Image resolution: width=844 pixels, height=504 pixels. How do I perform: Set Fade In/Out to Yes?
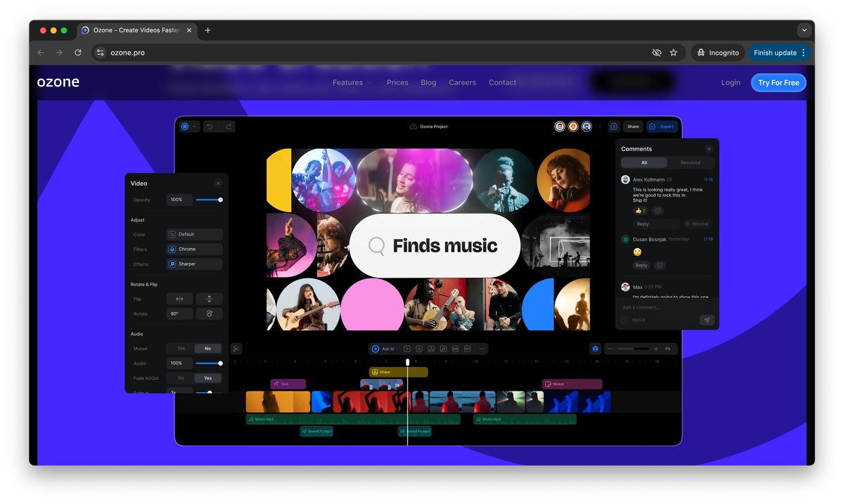coord(207,378)
